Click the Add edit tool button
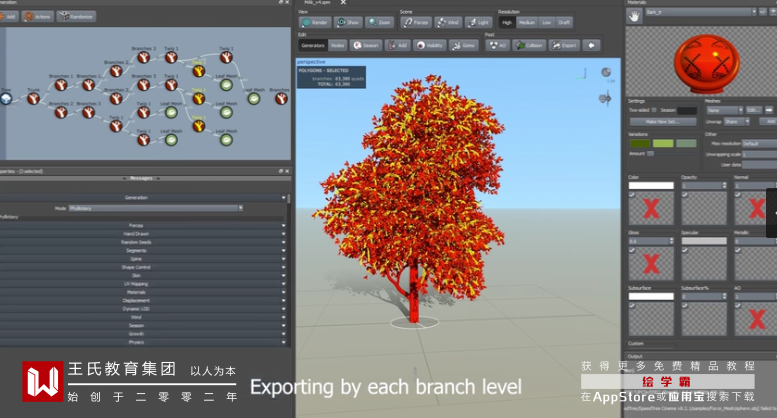Image resolution: width=777 pixels, height=418 pixels. [397, 46]
